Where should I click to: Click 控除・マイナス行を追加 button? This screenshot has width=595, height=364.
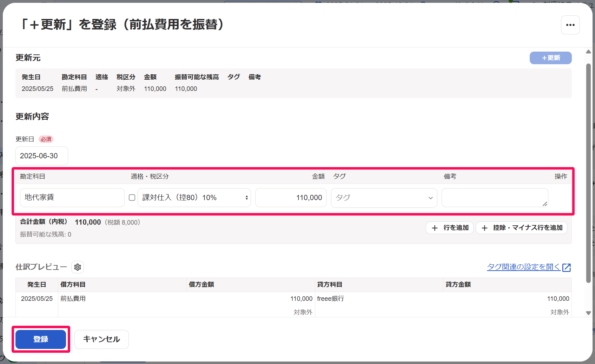click(521, 228)
